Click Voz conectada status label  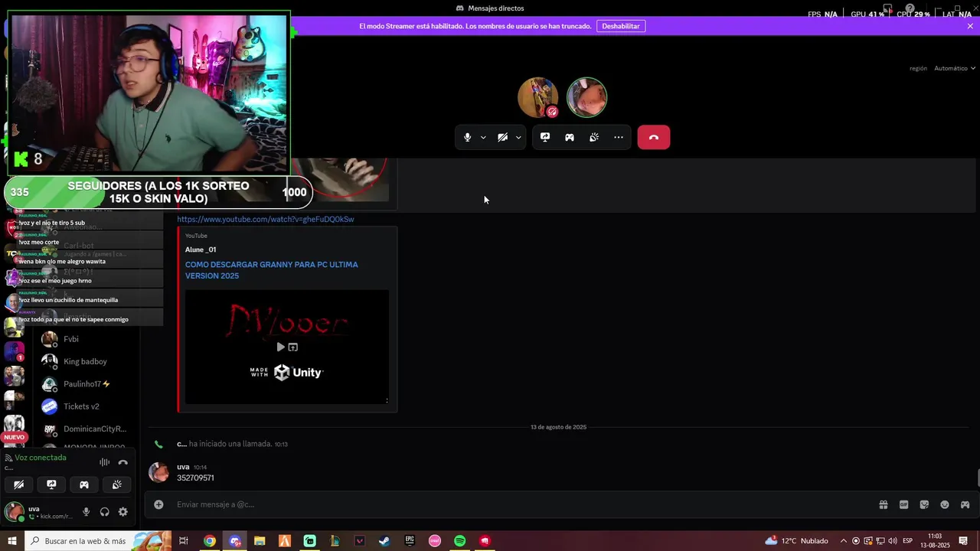[x=41, y=458]
